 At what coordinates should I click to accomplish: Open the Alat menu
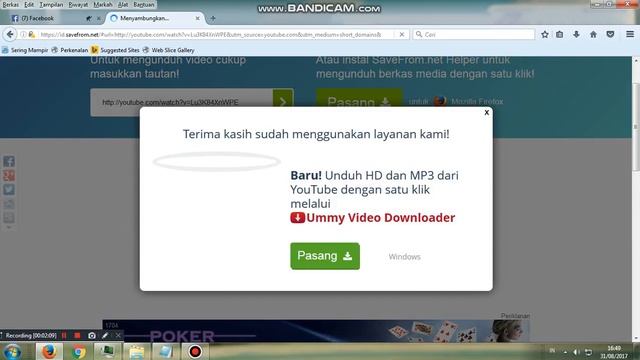click(123, 4)
